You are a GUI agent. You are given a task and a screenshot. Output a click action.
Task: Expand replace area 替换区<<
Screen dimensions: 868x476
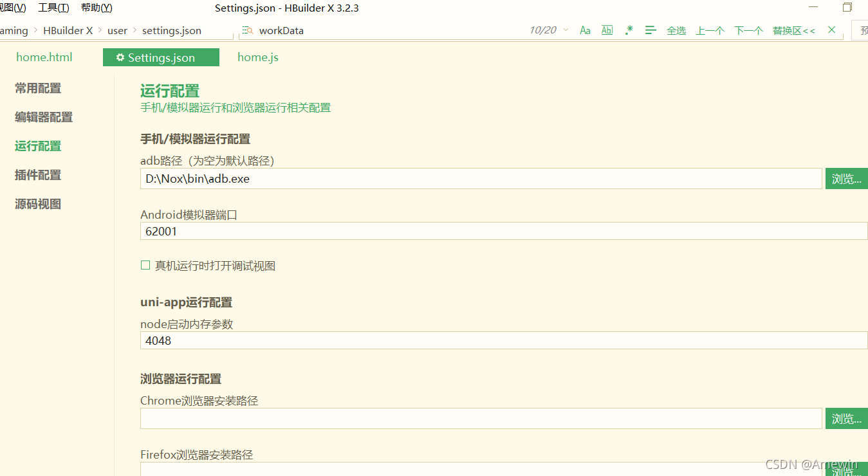pos(794,30)
